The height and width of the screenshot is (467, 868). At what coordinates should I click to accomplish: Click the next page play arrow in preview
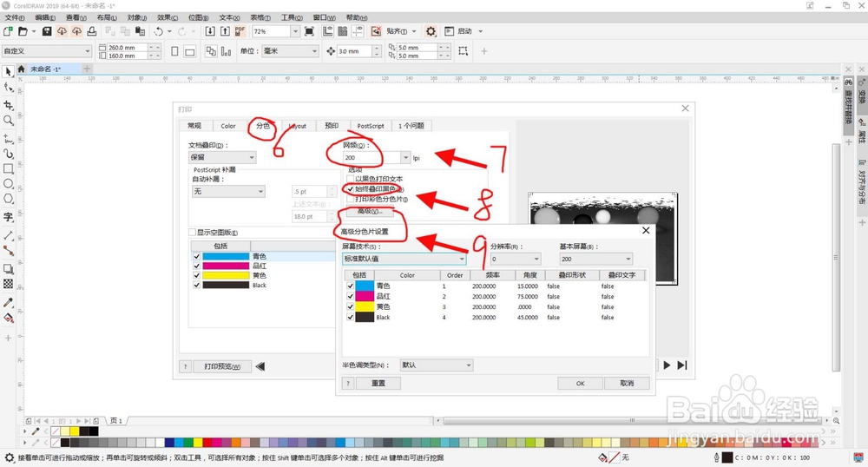pos(667,365)
